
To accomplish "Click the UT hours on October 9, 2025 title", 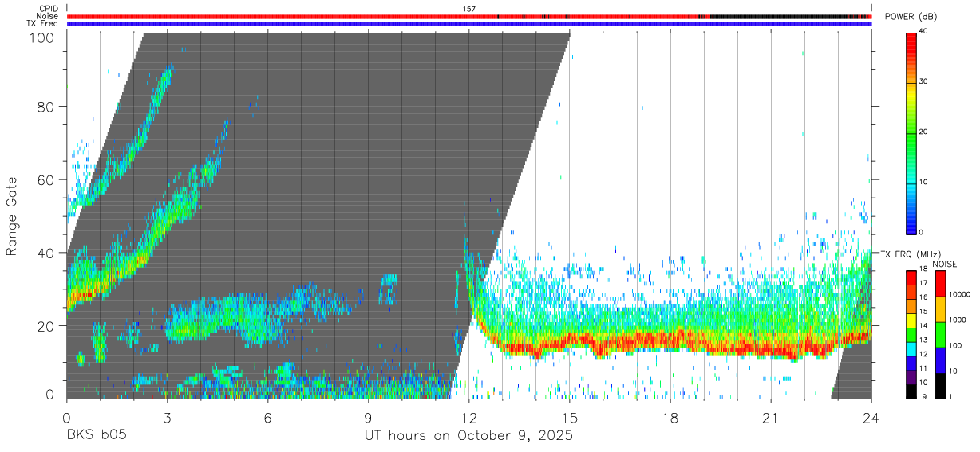I will pyautogui.click(x=468, y=437).
